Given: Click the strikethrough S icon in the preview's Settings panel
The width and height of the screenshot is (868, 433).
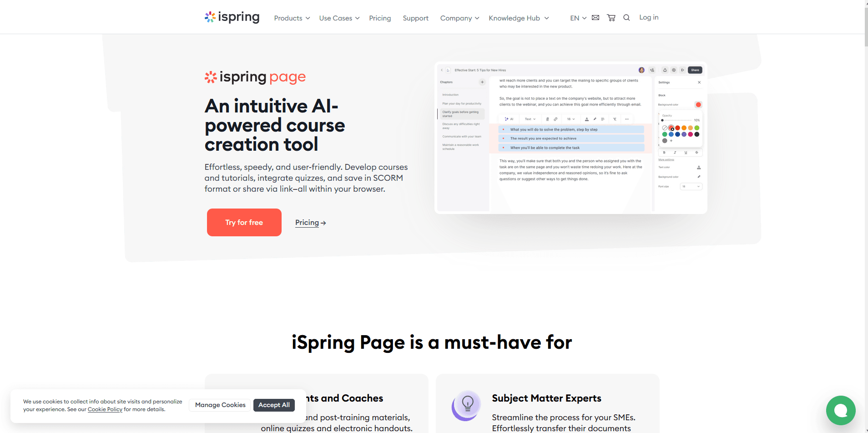Looking at the screenshot, I should [x=696, y=153].
